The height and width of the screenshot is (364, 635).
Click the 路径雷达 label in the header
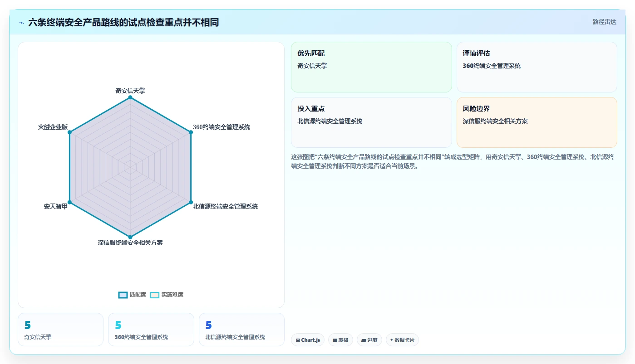click(604, 22)
